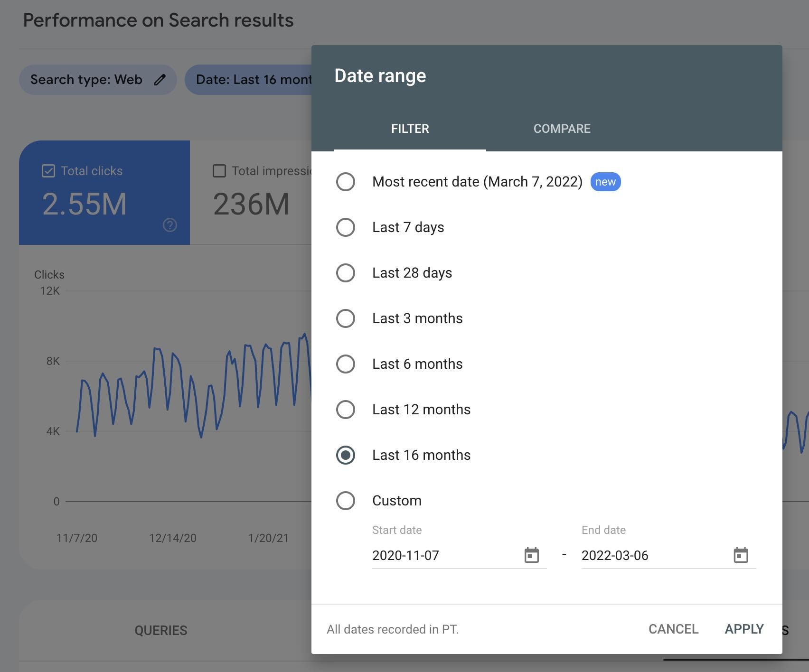Choose Last 7 days range
The height and width of the screenshot is (672, 809).
point(346,227)
